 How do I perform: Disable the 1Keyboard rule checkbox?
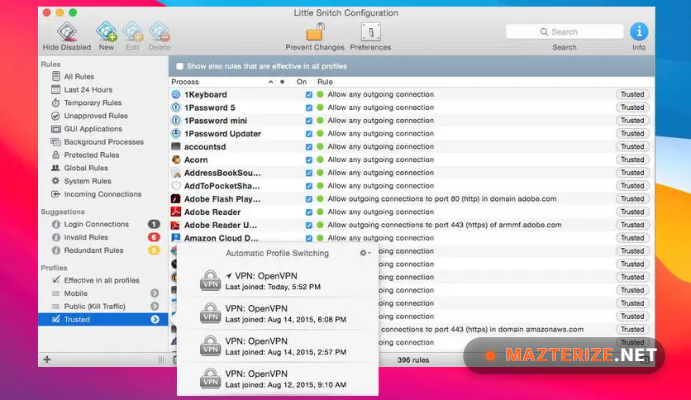309,95
